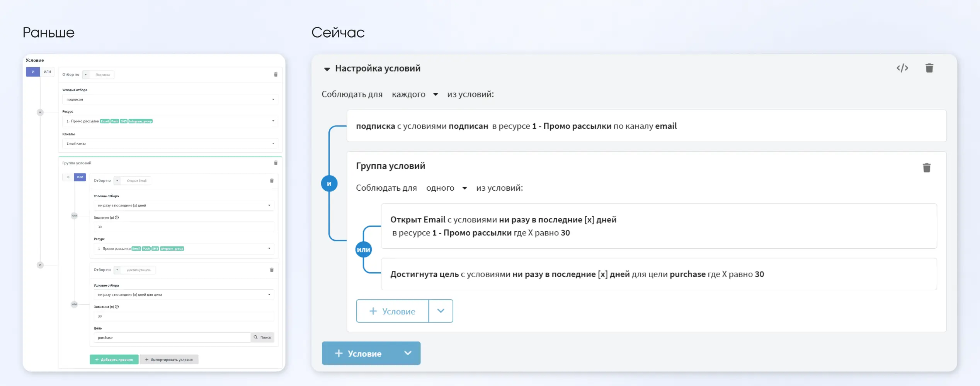Click the outlined + Условие button inside group

(x=392, y=311)
